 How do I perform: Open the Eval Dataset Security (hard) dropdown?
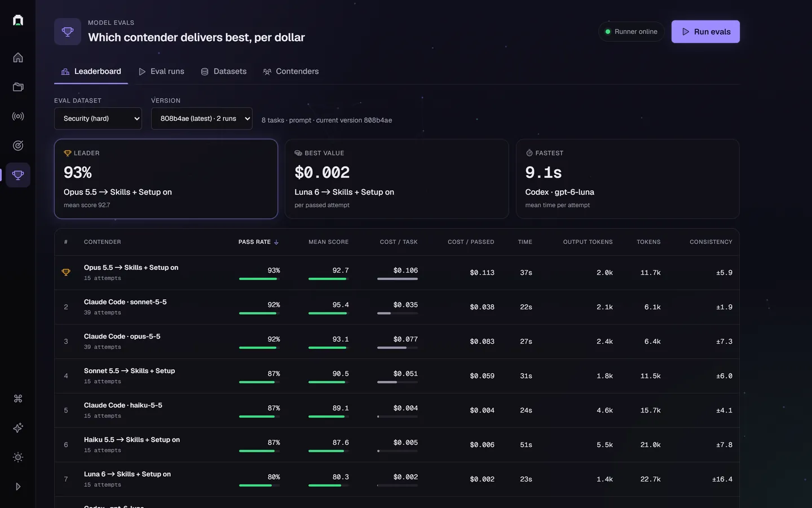pos(98,119)
